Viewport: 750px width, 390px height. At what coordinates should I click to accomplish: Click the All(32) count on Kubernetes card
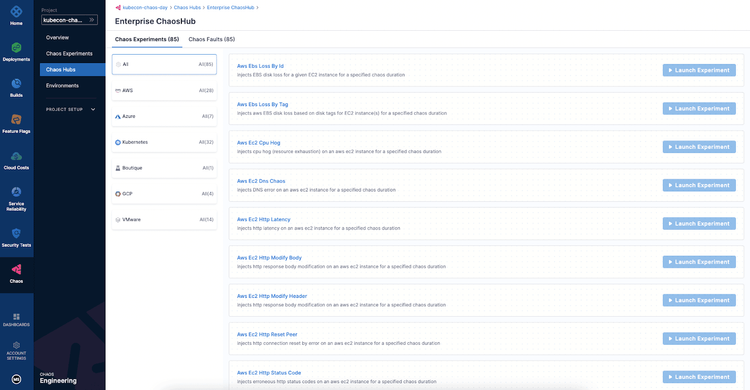[206, 142]
